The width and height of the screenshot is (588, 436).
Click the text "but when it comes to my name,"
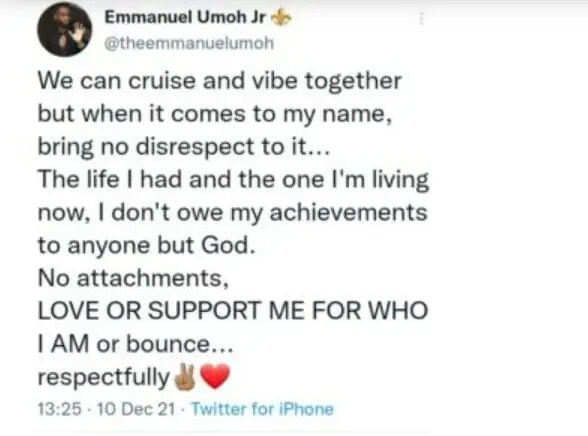(x=215, y=114)
